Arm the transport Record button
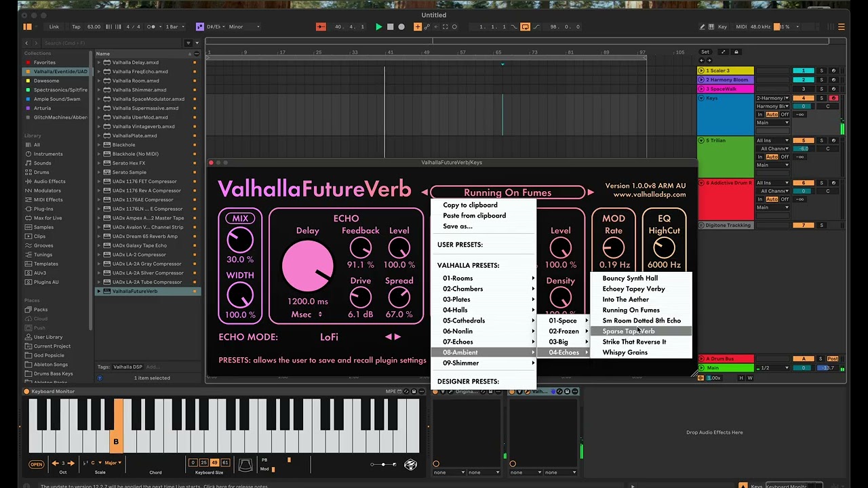This screenshot has height=488, width=868. (401, 26)
